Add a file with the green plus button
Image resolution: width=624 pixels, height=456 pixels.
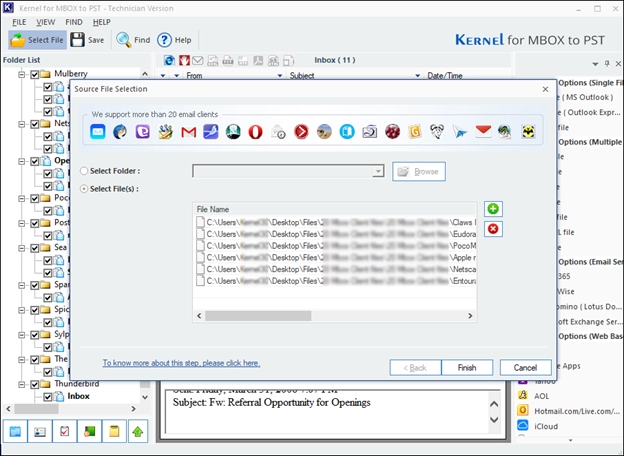pos(493,209)
